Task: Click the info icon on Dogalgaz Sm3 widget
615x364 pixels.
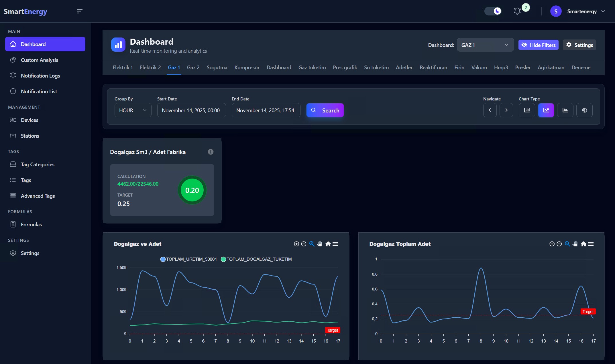Action: coord(211,152)
